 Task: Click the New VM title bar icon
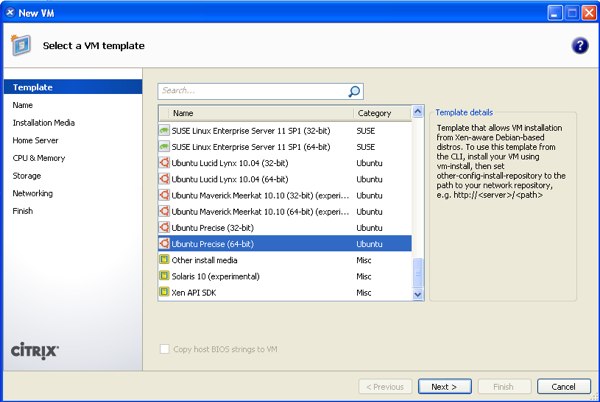click(10, 13)
